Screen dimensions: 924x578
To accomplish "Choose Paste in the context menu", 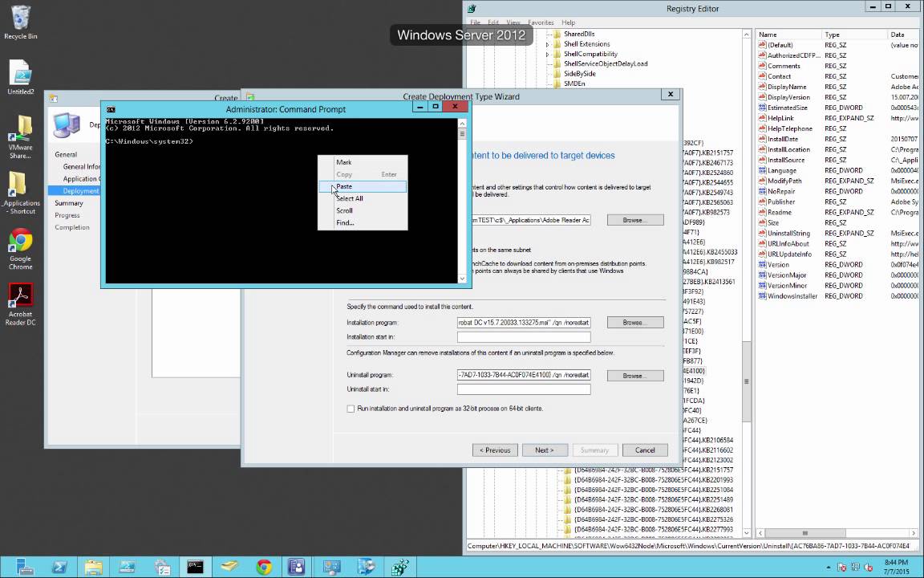I will pos(363,186).
